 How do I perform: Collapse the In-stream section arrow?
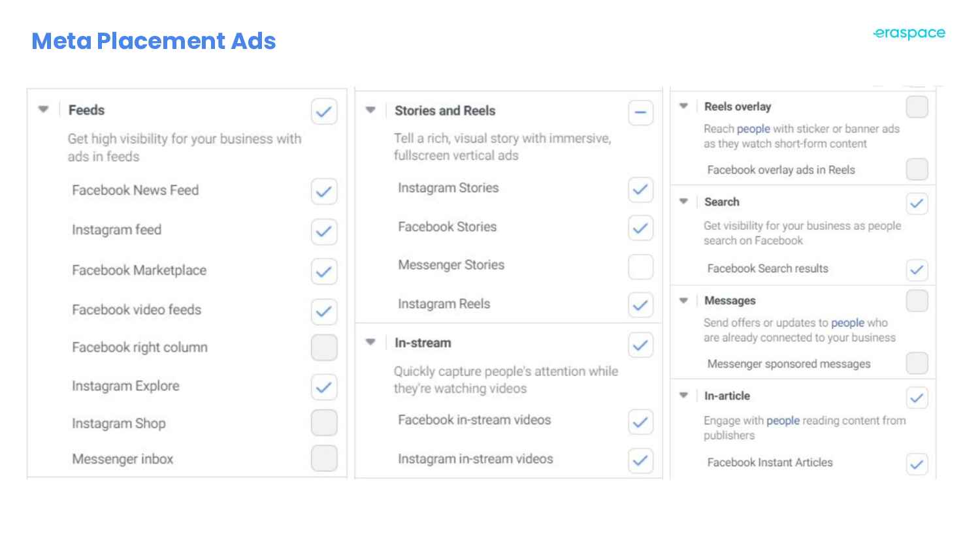tap(370, 341)
